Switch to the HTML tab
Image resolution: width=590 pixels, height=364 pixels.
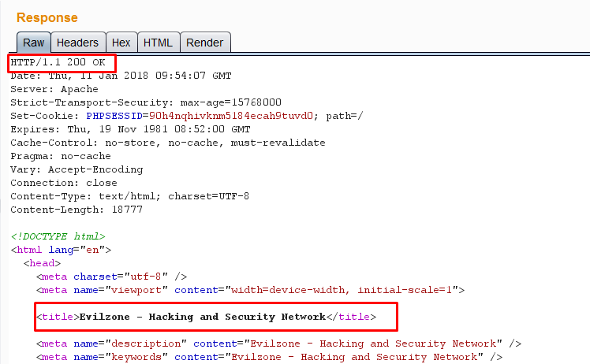(158, 43)
